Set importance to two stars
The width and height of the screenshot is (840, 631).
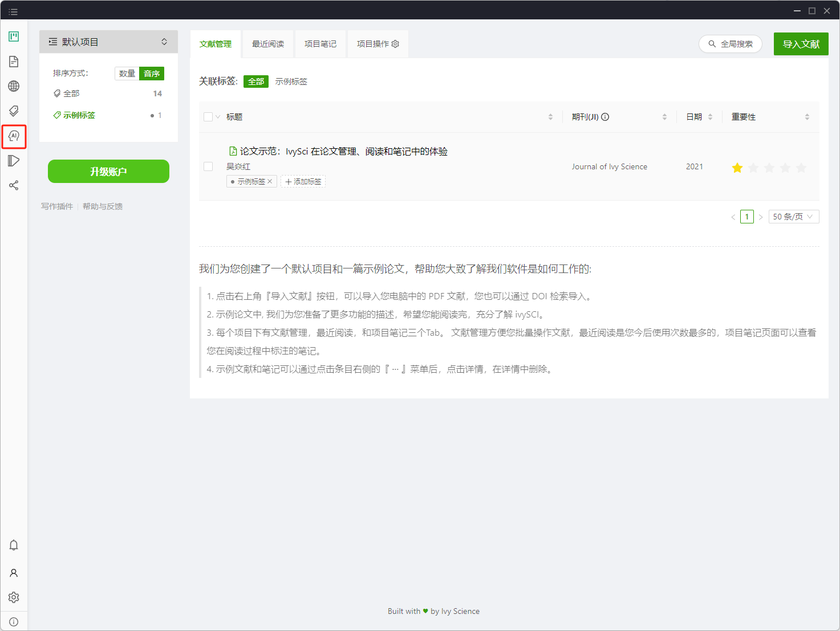[x=753, y=168]
